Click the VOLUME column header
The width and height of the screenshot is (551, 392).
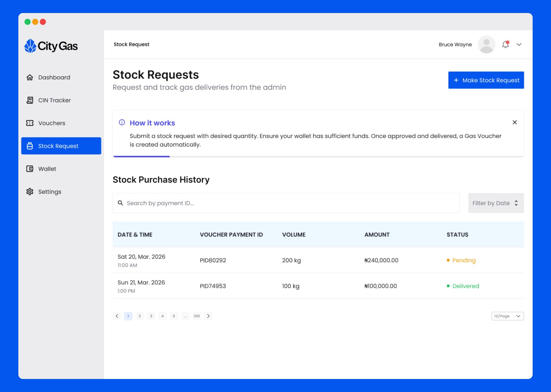click(x=294, y=235)
